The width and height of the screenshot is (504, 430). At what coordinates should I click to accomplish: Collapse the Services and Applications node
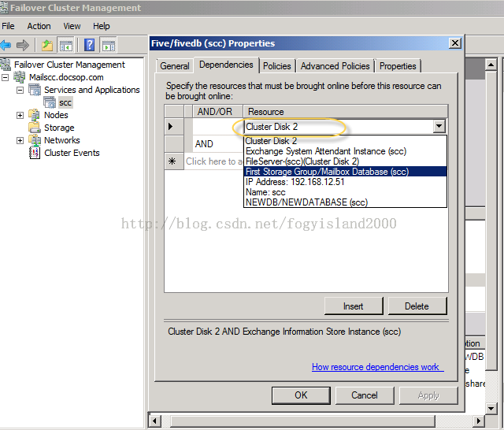click(20, 90)
